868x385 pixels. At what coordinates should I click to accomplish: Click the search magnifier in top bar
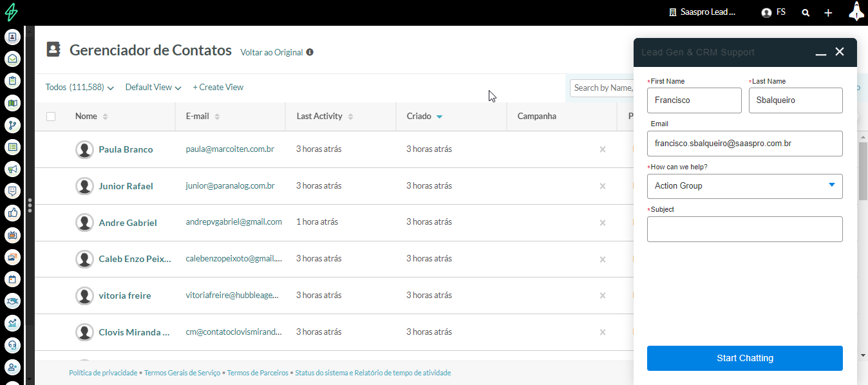coord(806,12)
